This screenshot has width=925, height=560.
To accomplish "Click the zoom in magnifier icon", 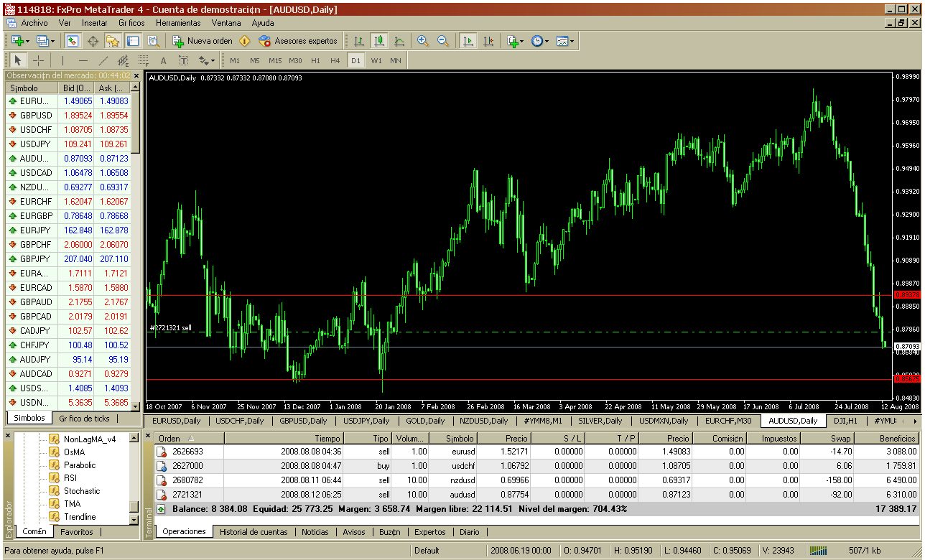I will coord(423,41).
